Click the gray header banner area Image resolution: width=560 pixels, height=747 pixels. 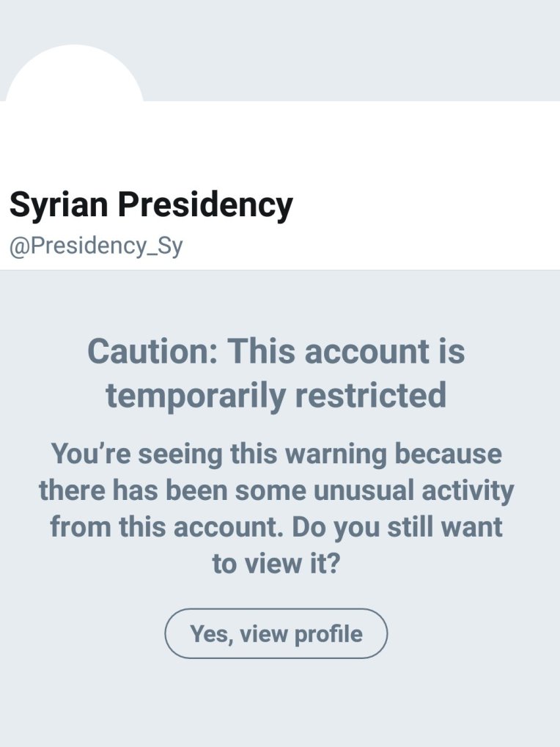[352, 48]
